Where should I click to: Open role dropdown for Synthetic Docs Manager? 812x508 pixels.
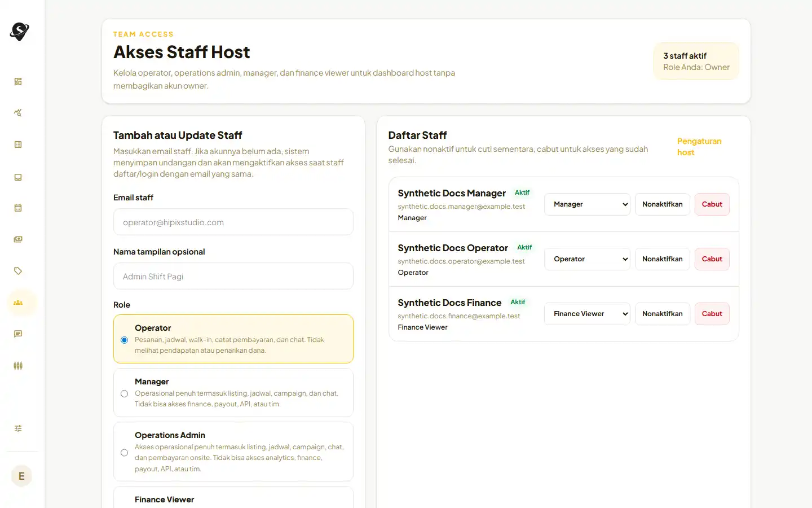pos(587,204)
